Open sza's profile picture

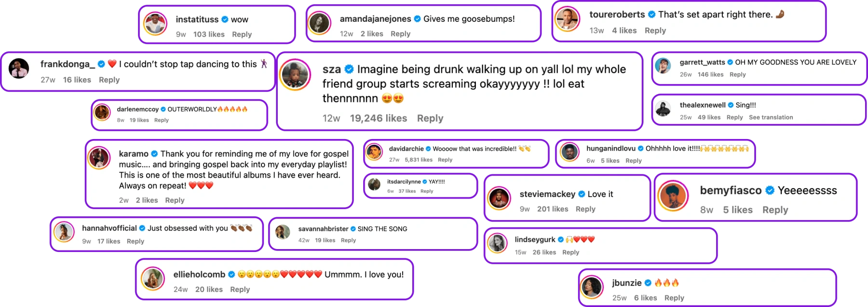tap(295, 75)
